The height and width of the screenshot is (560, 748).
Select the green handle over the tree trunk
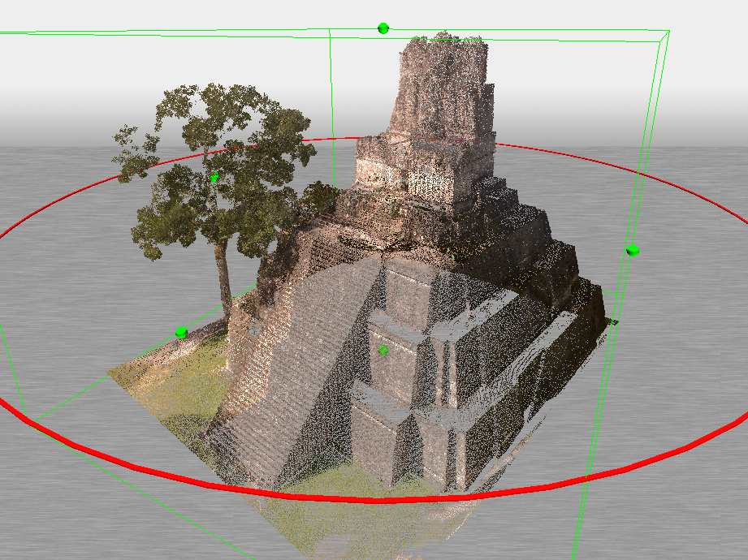[x=215, y=178]
